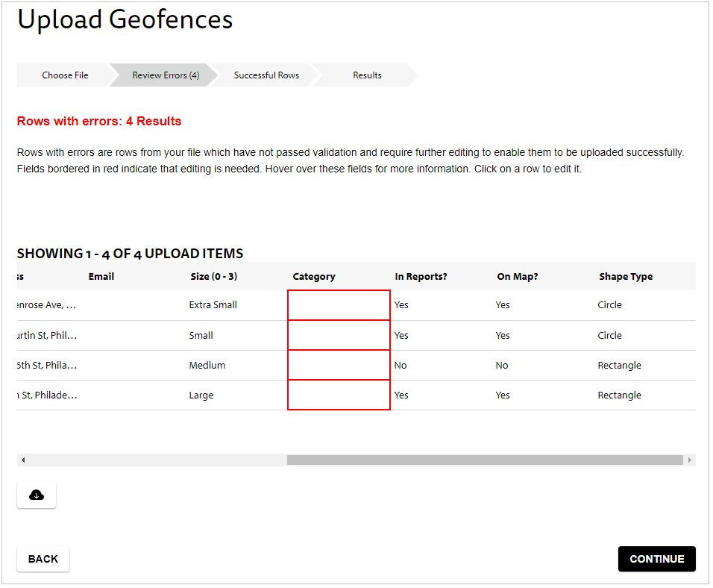
Task: Click Rectangle shape in Large row
Action: [x=619, y=395]
